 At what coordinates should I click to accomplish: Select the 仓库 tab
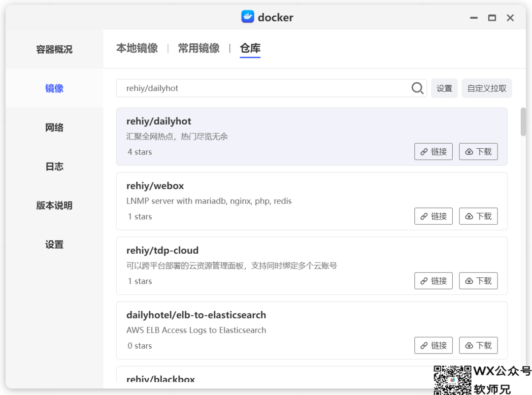[250, 48]
